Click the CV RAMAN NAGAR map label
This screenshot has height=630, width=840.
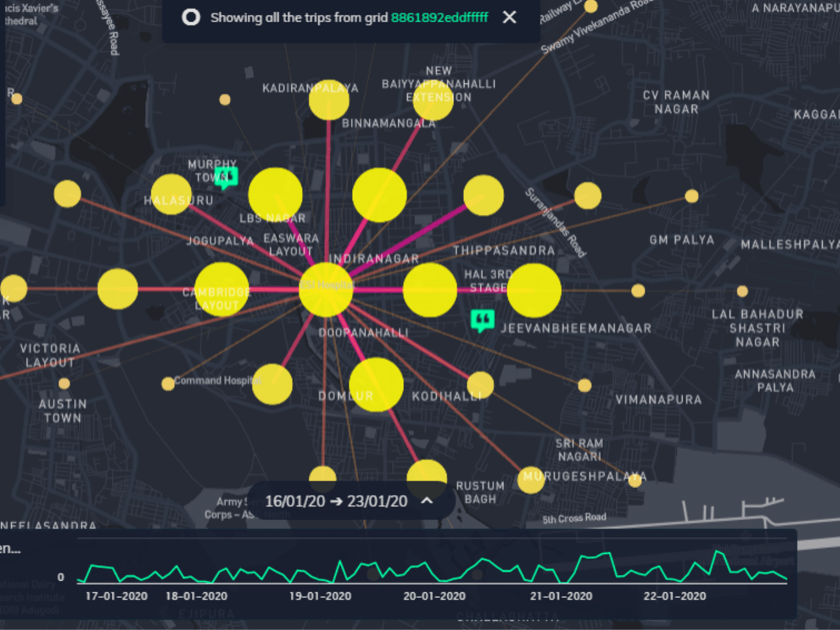click(676, 102)
